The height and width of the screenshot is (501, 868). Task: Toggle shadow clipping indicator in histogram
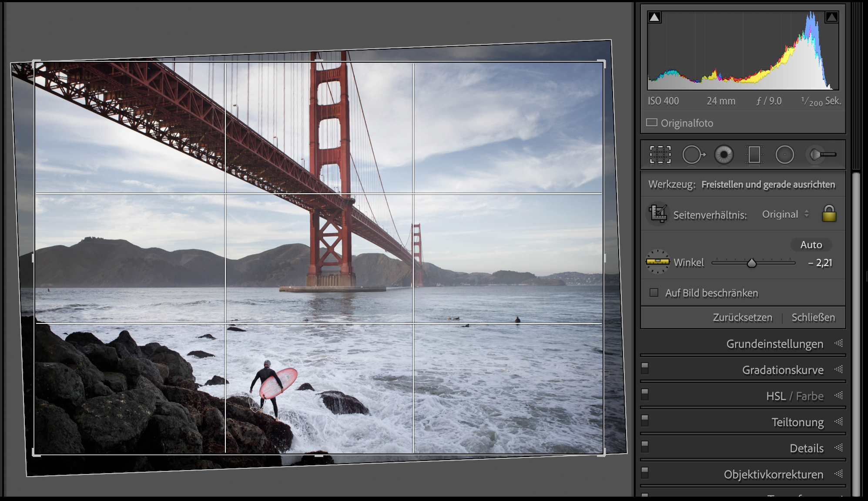click(x=654, y=17)
